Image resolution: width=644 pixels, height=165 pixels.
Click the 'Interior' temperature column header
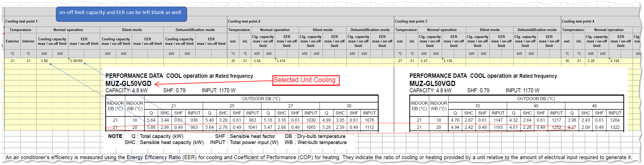pos(28,41)
